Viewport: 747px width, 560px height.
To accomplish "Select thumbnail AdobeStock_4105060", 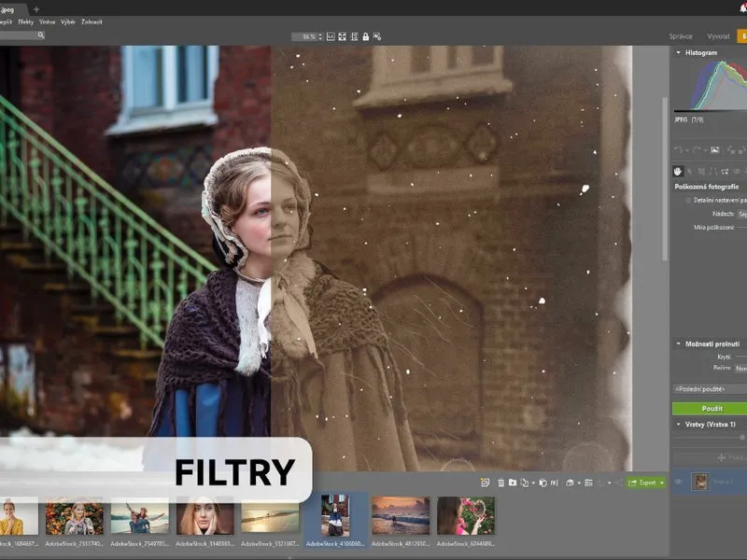I will click(335, 516).
